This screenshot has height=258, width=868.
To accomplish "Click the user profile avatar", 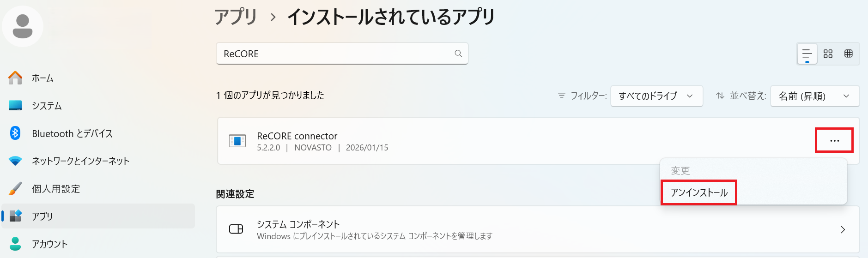I will (x=23, y=26).
